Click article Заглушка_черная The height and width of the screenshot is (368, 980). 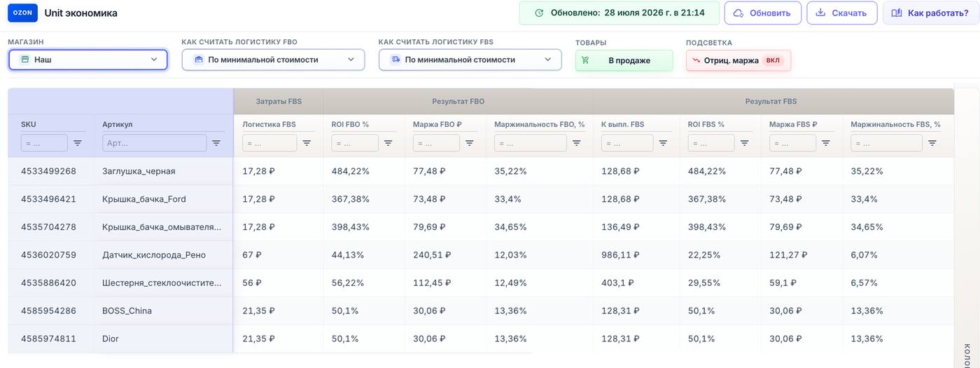(139, 171)
